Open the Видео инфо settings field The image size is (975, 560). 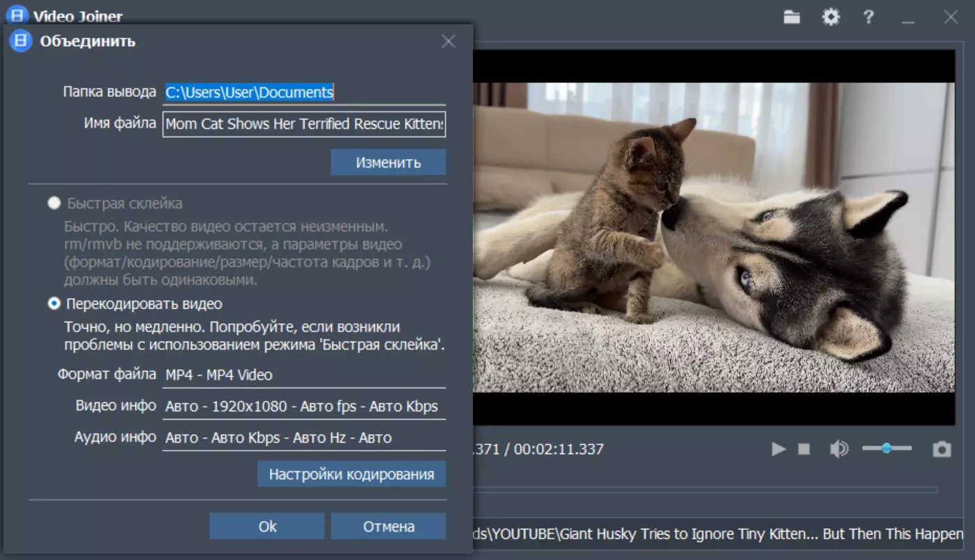[x=304, y=406]
